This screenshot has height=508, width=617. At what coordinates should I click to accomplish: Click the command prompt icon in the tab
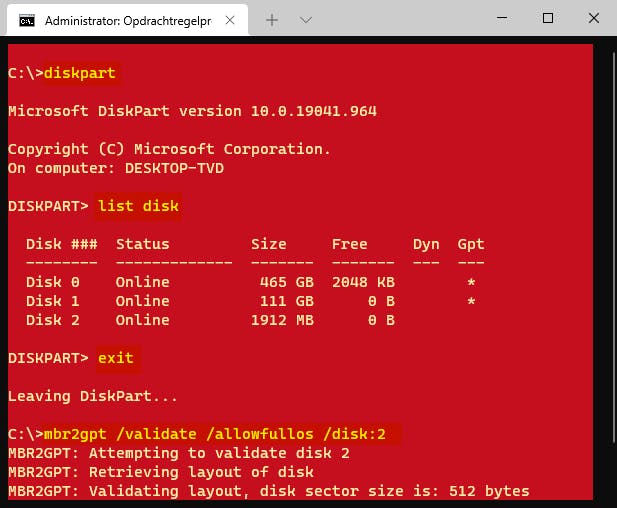pos(27,20)
